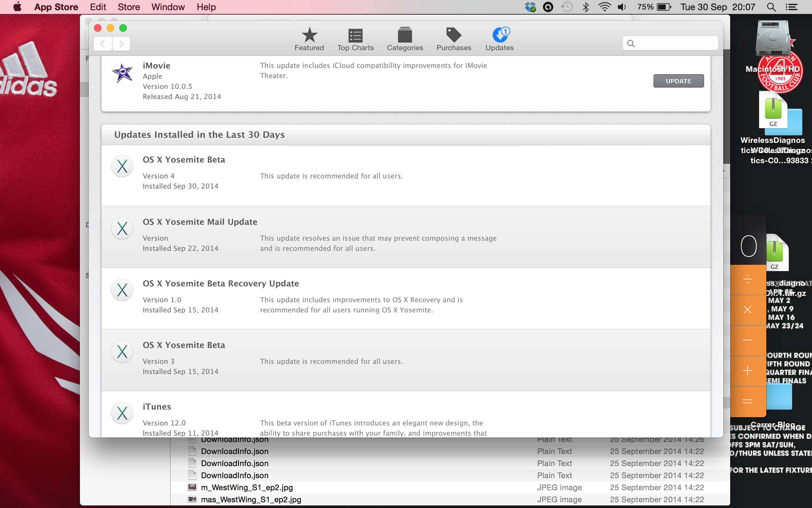Click the plus key in the calculator
The height and width of the screenshot is (508, 812).
click(x=748, y=371)
